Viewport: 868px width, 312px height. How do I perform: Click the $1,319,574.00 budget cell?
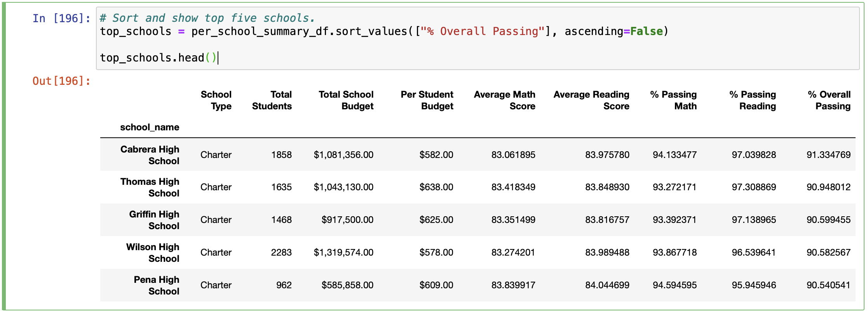343,252
